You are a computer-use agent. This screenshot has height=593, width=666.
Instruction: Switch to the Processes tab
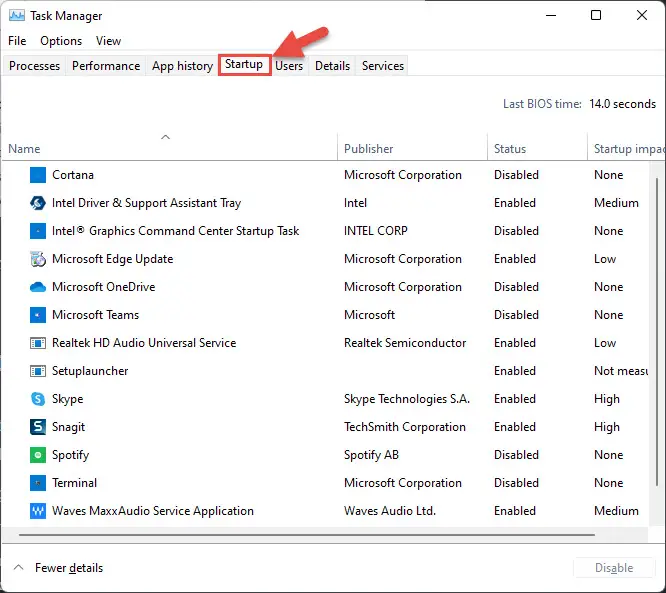34,66
